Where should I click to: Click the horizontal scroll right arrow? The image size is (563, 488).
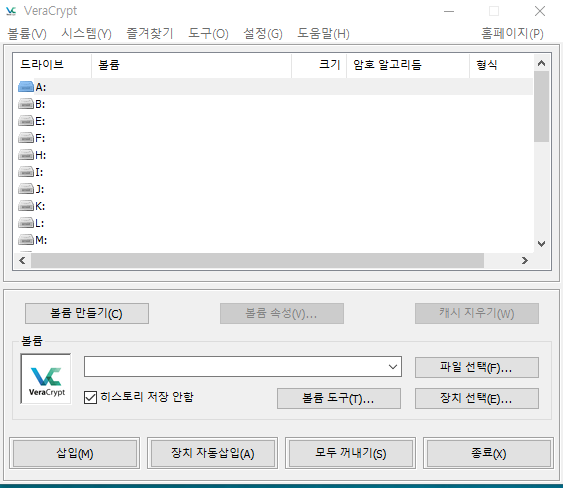point(525,260)
